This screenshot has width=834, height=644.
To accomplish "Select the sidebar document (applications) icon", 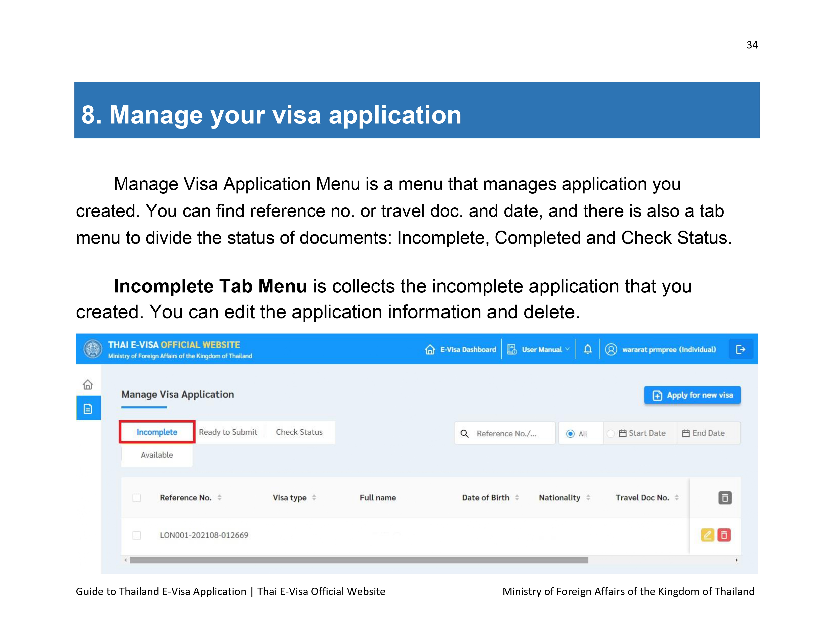I will (88, 408).
